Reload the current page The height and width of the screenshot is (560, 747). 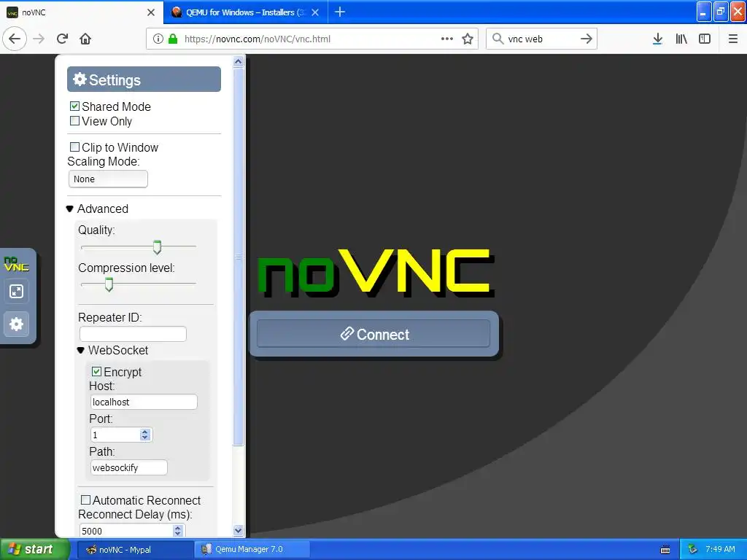(62, 39)
